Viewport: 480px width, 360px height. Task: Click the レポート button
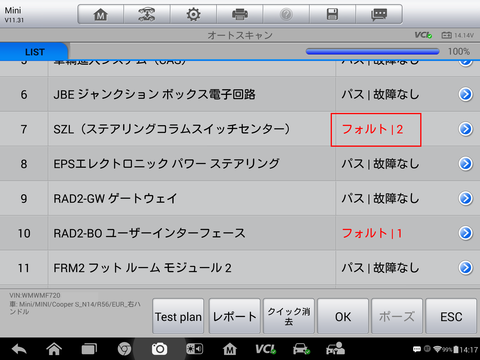235,316
